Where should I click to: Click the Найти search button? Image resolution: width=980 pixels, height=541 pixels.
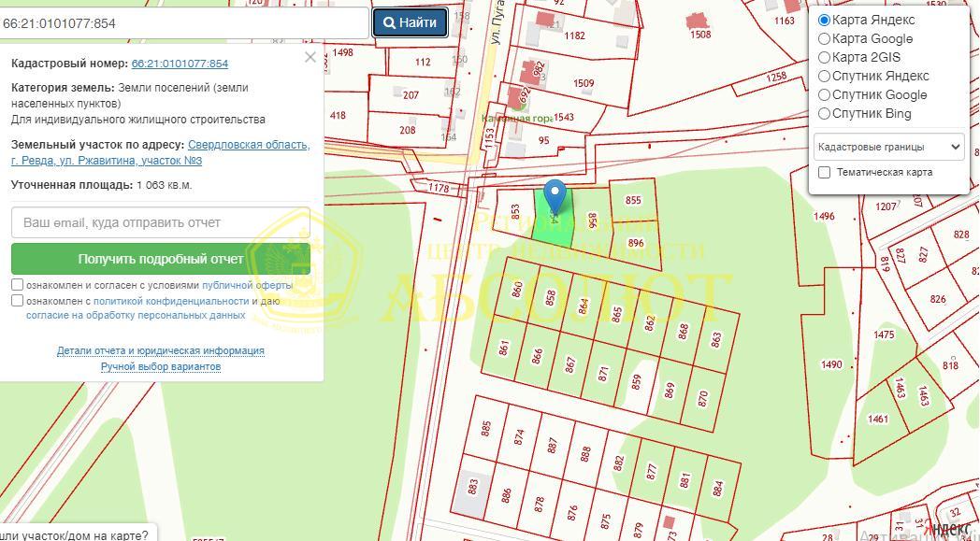tap(410, 23)
